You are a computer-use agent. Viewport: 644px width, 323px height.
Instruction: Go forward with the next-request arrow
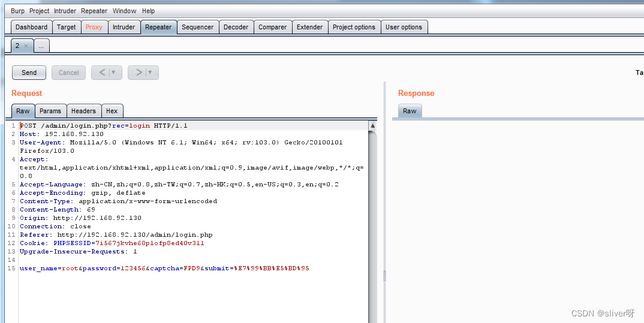(139, 73)
